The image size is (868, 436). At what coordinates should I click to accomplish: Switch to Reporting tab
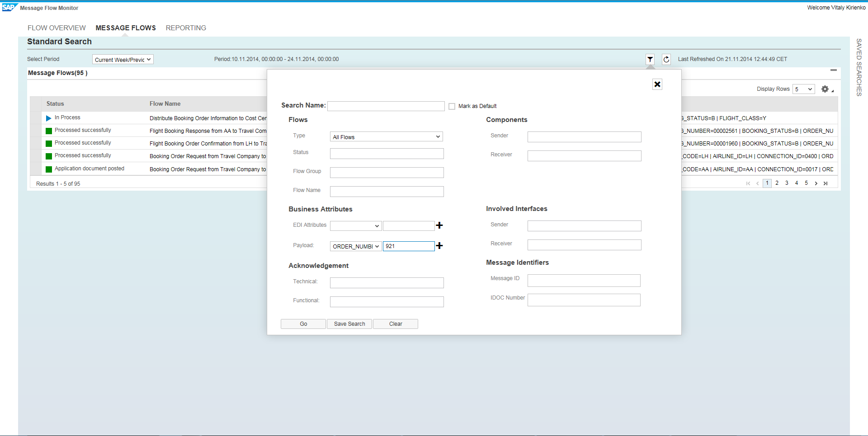click(x=186, y=28)
